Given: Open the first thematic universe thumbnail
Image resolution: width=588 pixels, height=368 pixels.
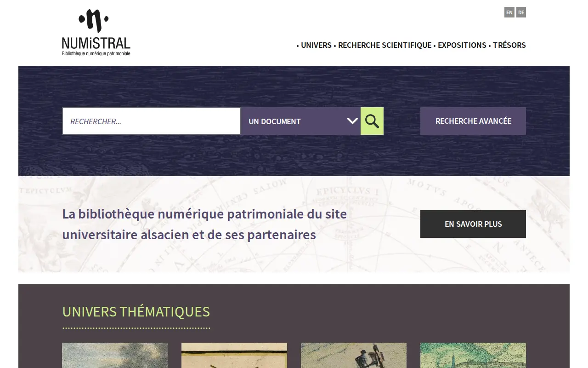Looking at the screenshot, I should coord(115,355).
